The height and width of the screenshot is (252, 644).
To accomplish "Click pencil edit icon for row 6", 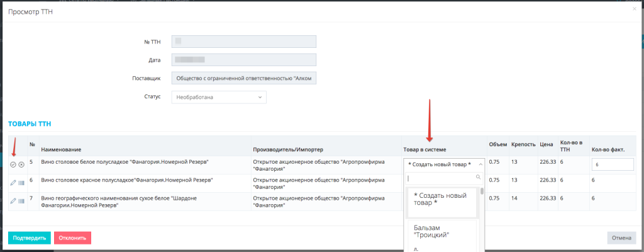I will (13, 183).
